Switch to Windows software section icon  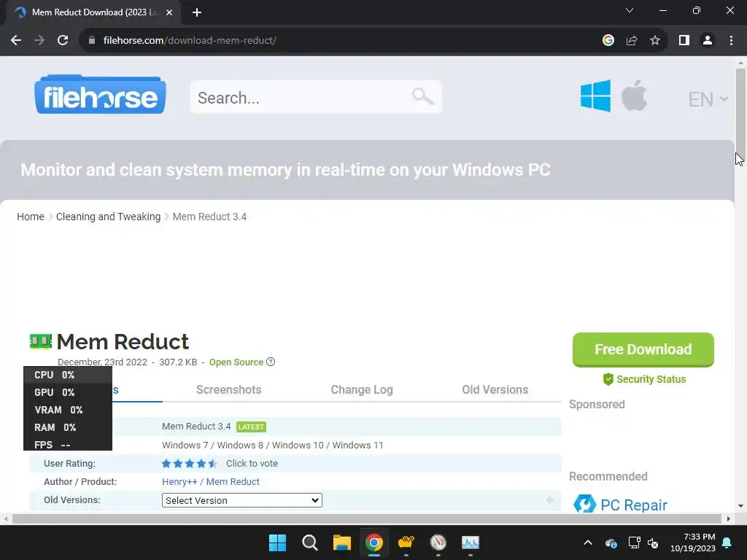[x=595, y=96]
